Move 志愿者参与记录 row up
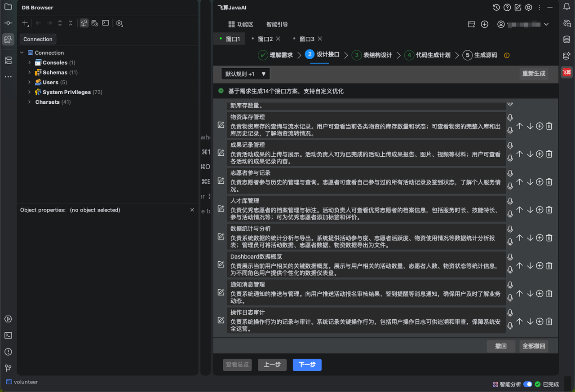 tap(520, 182)
